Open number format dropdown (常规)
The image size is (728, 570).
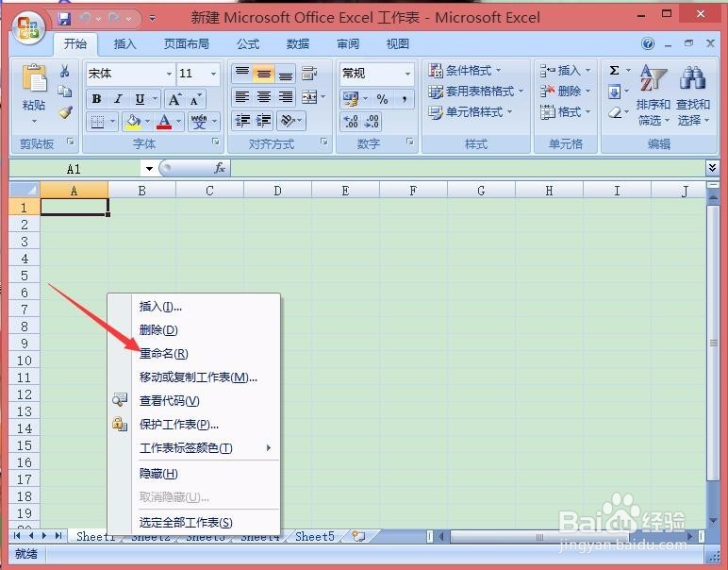[x=407, y=74]
